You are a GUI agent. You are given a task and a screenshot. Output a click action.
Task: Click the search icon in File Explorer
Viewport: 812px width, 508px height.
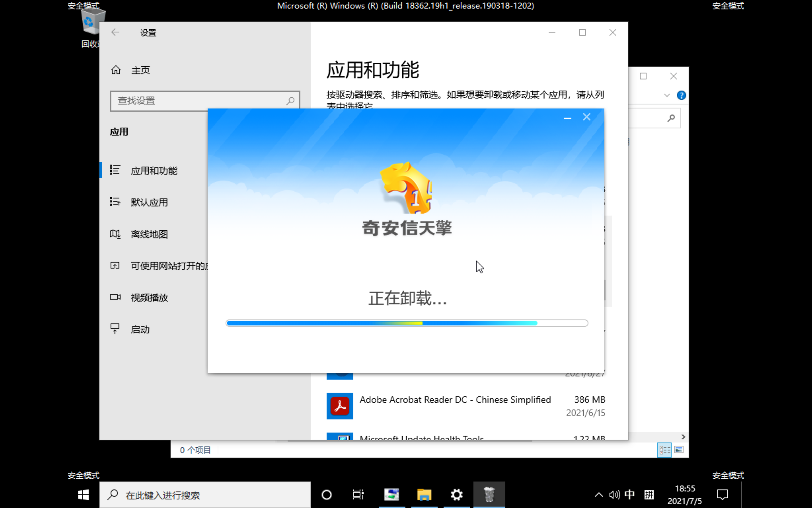(671, 118)
